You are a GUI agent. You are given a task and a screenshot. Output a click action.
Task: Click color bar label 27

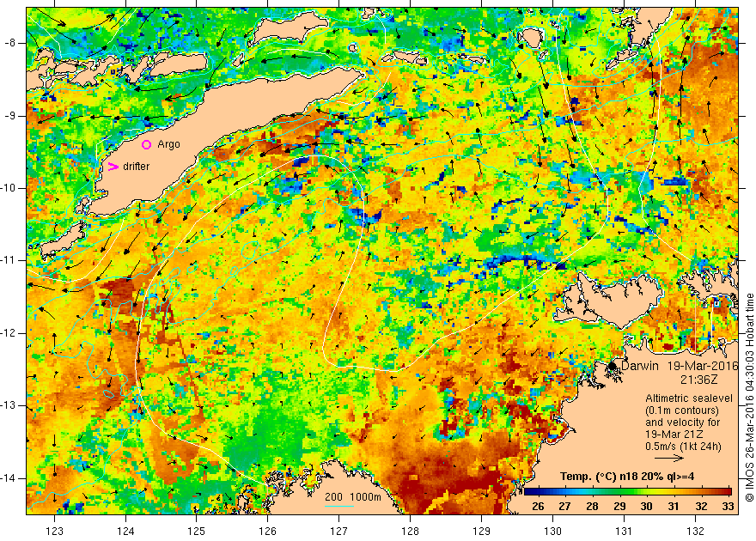pos(564,507)
